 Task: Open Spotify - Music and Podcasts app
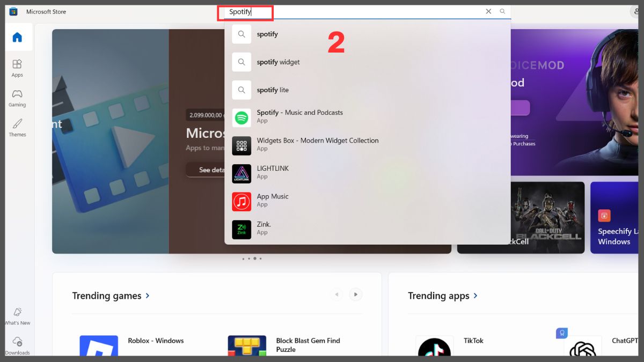[x=367, y=117]
